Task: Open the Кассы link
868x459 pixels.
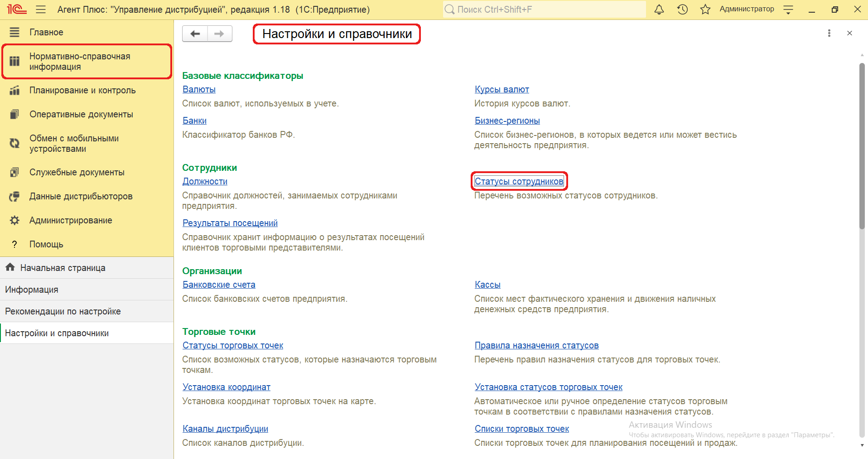Action: coord(487,285)
